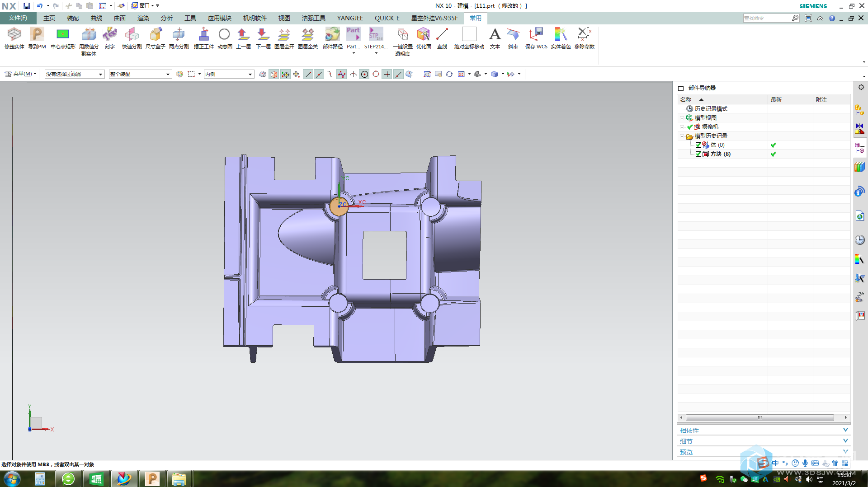Select the 直线 line tool
868x487 pixels.
pos(442,34)
